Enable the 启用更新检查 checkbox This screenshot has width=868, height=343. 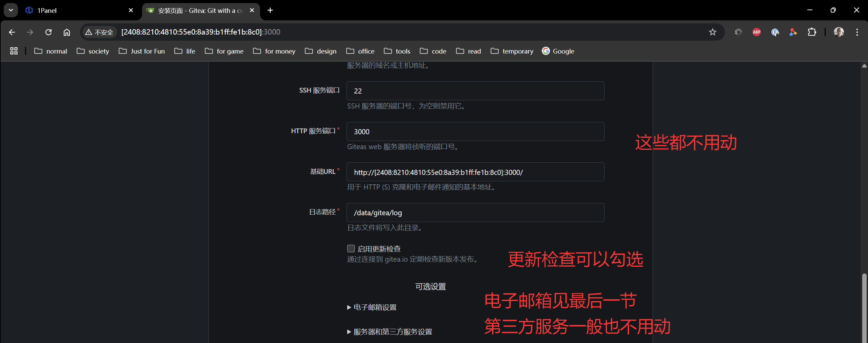(x=351, y=249)
